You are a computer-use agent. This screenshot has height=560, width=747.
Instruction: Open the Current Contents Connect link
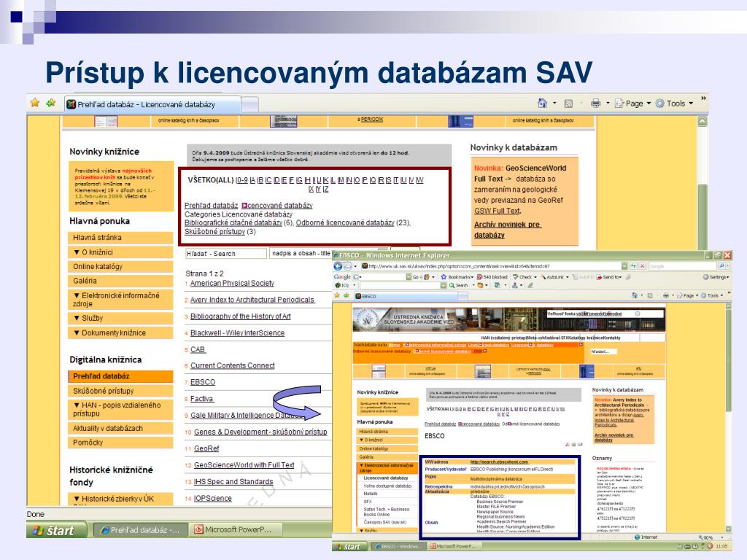[x=233, y=366]
